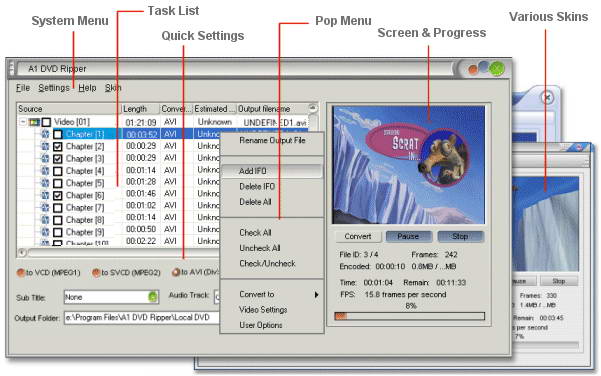The height and width of the screenshot is (376, 601).
Task: Choose Check/Uncheck in popup menu
Action: click(272, 264)
